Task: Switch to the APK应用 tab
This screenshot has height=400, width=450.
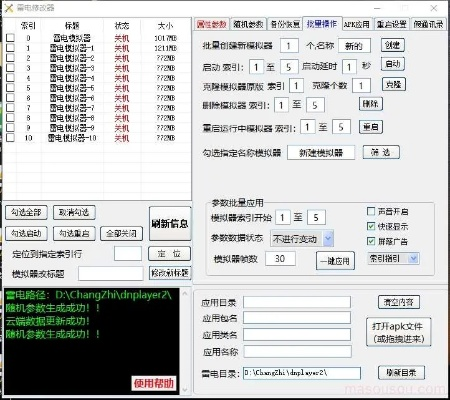Action: tap(357, 24)
